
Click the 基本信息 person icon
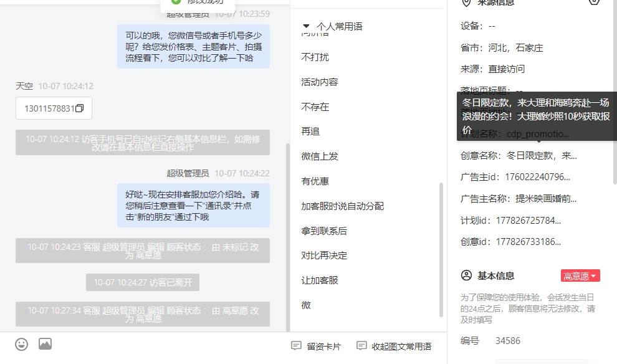[466, 275]
